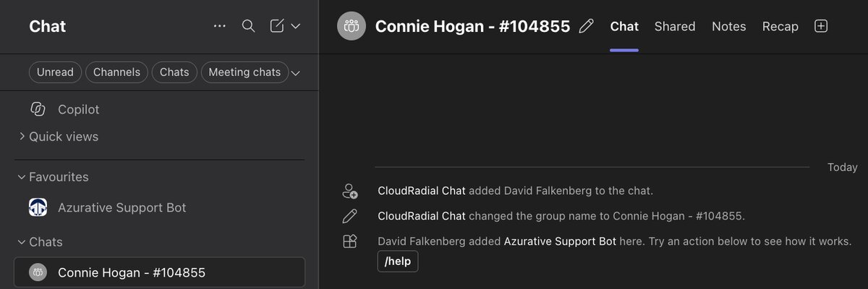Click the Copilot icon in the sidebar

38,109
